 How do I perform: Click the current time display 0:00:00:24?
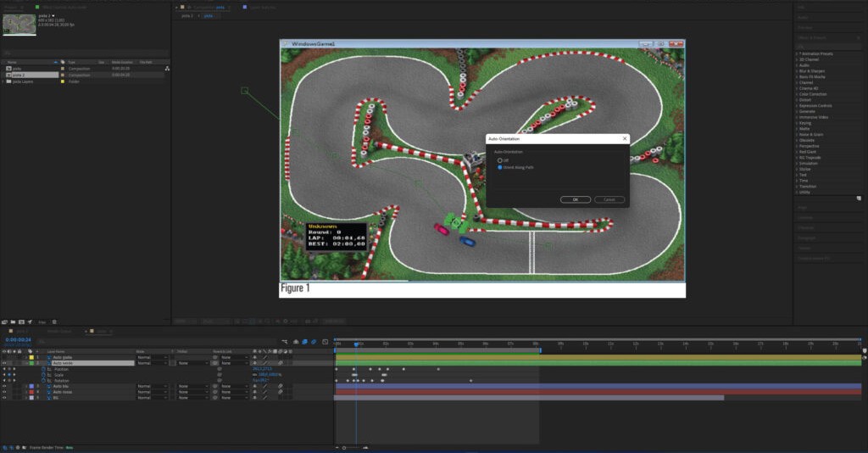(x=19, y=340)
